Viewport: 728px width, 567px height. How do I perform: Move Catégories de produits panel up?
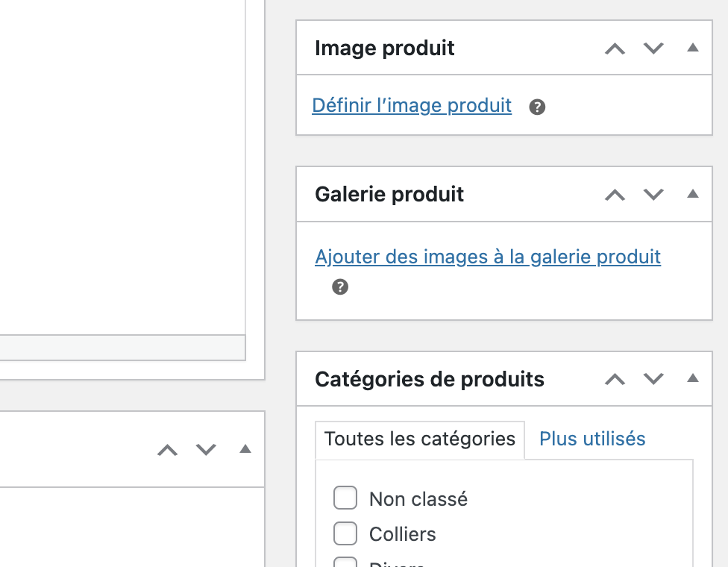(x=615, y=379)
